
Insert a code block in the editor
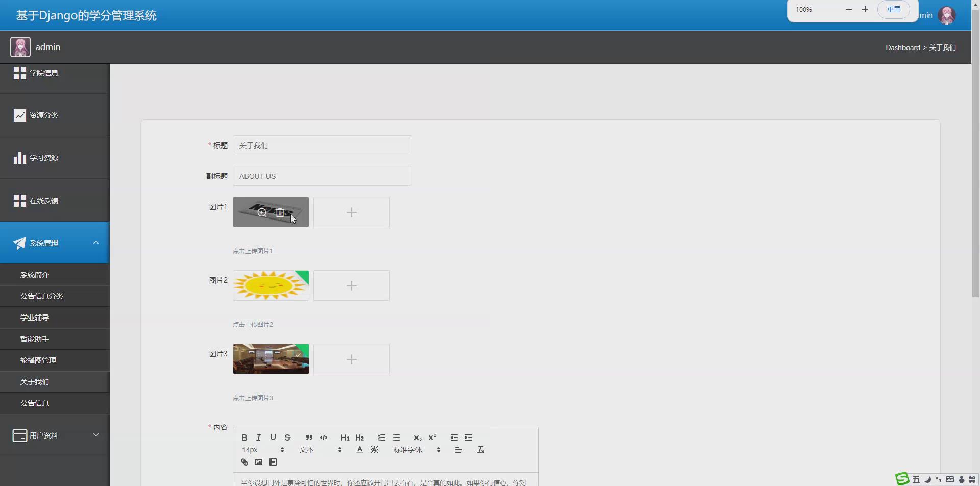click(x=323, y=438)
